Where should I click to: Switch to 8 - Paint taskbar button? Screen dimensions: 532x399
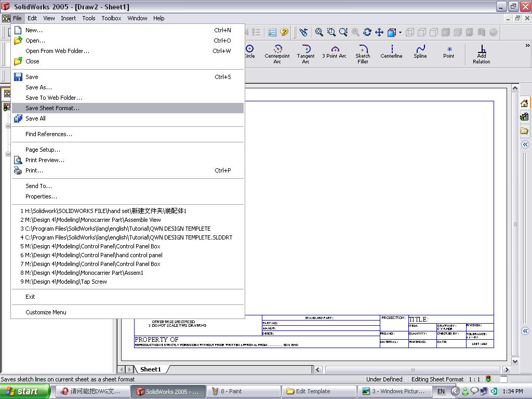point(243,392)
